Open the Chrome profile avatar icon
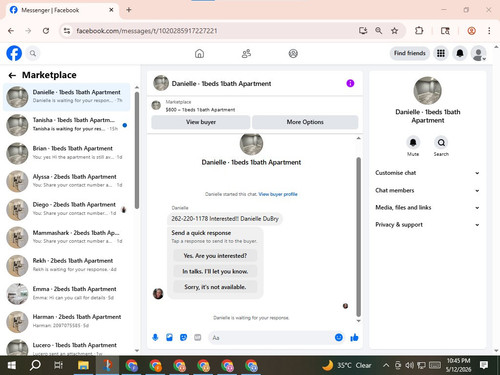 tap(471, 31)
